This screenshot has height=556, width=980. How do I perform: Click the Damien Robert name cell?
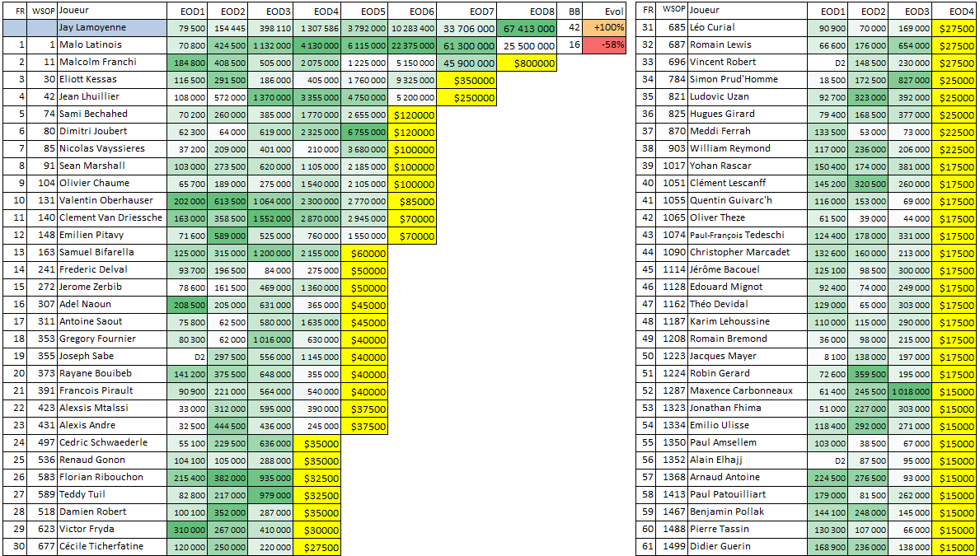coord(112,512)
